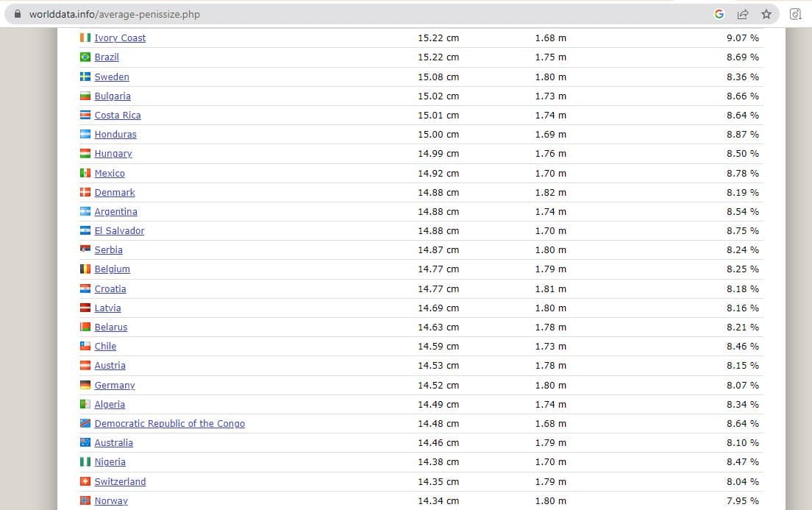The image size is (812, 510).
Task: Open the Croatia link
Action: [x=110, y=288]
